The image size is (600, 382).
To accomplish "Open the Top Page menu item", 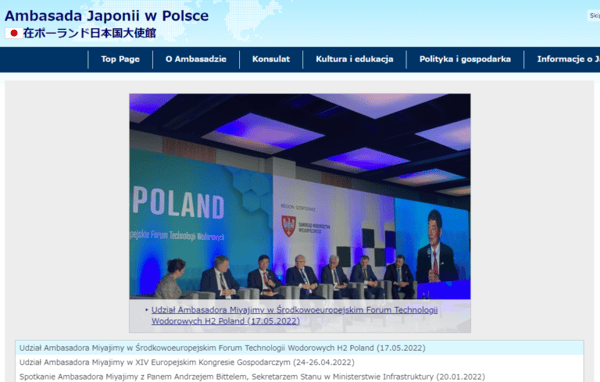I will pyautogui.click(x=120, y=59).
